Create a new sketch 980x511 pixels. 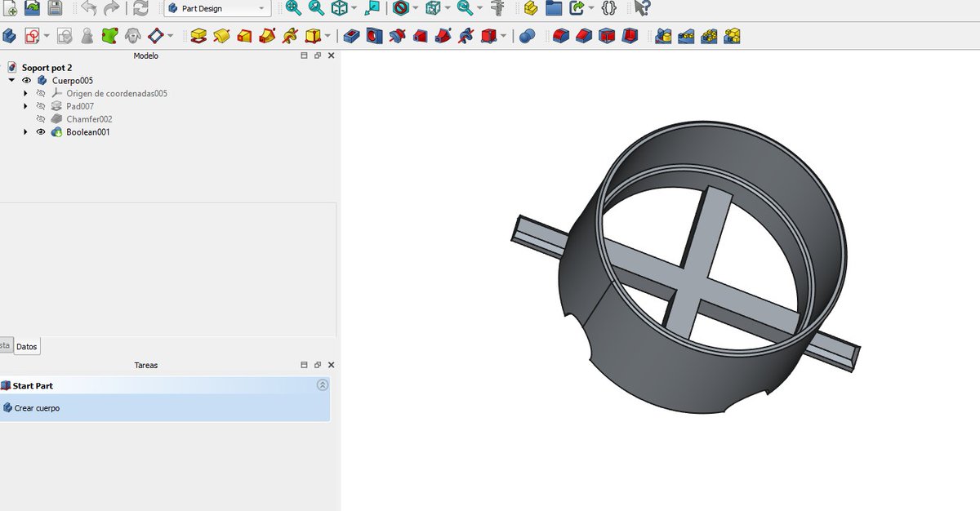(x=32, y=36)
